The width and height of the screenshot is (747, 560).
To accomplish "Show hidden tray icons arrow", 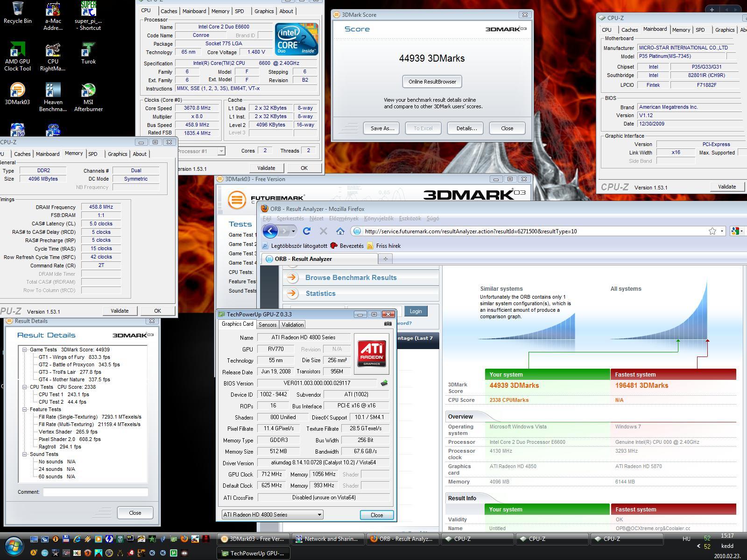I will pyautogui.click(x=698, y=546).
